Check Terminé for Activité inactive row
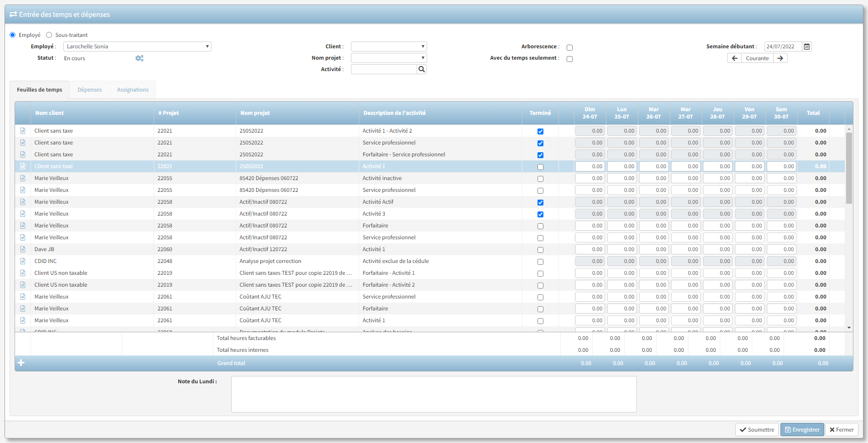This screenshot has height=443, width=868. click(540, 179)
